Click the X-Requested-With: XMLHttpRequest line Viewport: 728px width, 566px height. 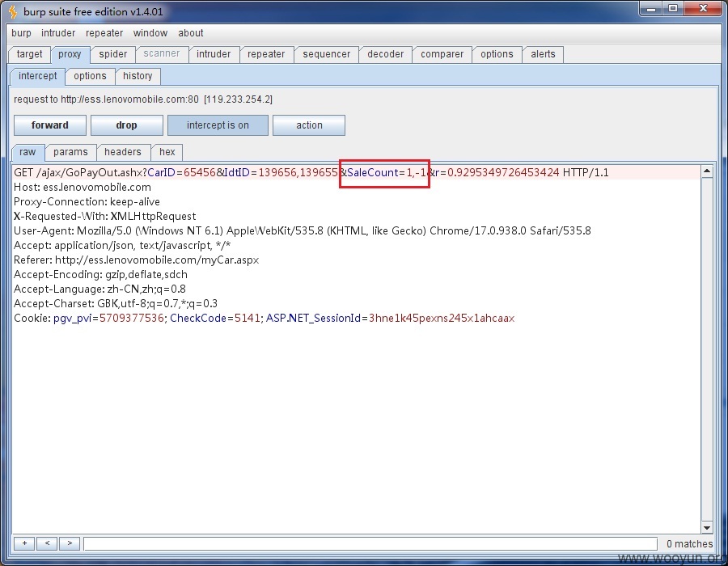tap(104, 216)
